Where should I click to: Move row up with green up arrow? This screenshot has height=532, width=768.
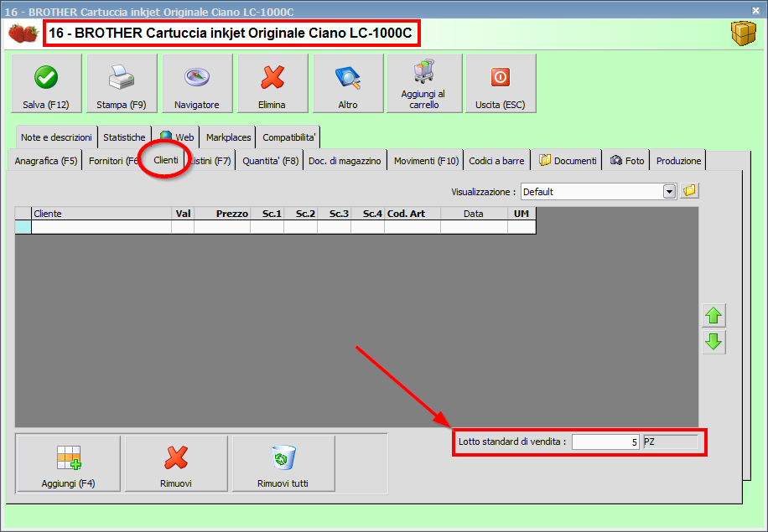tap(714, 315)
